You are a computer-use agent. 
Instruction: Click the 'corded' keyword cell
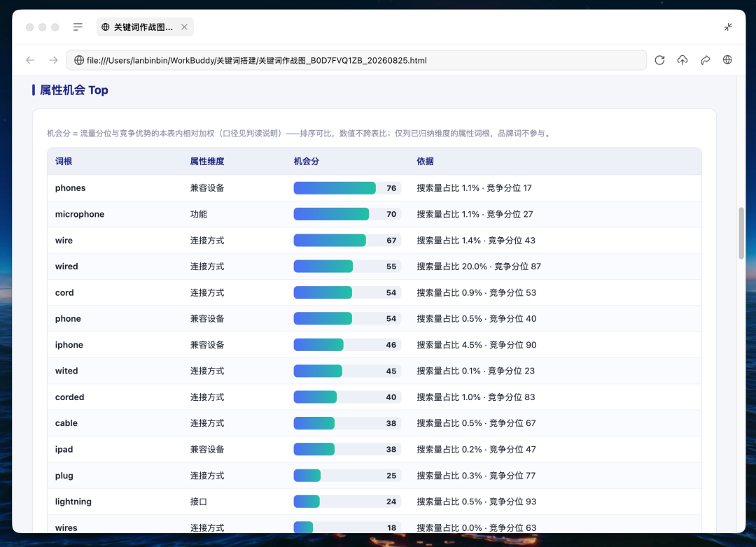click(69, 397)
